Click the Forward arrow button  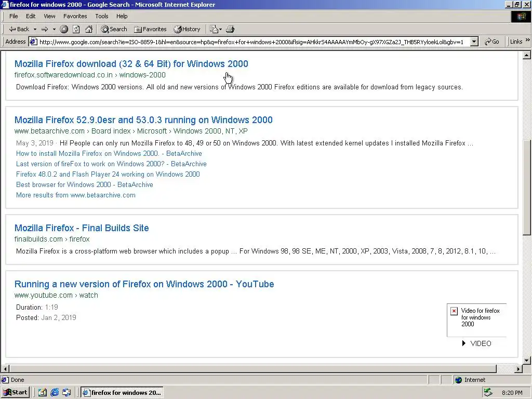point(45,29)
